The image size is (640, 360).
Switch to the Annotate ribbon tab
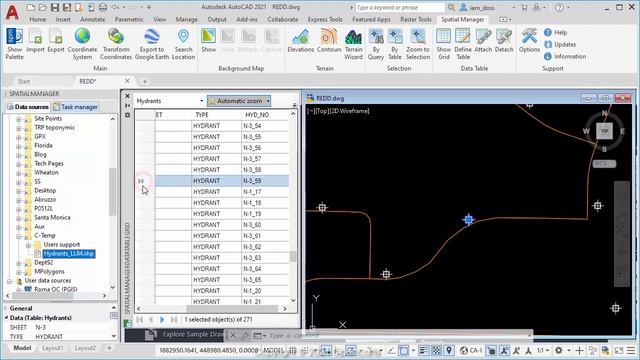point(92,19)
